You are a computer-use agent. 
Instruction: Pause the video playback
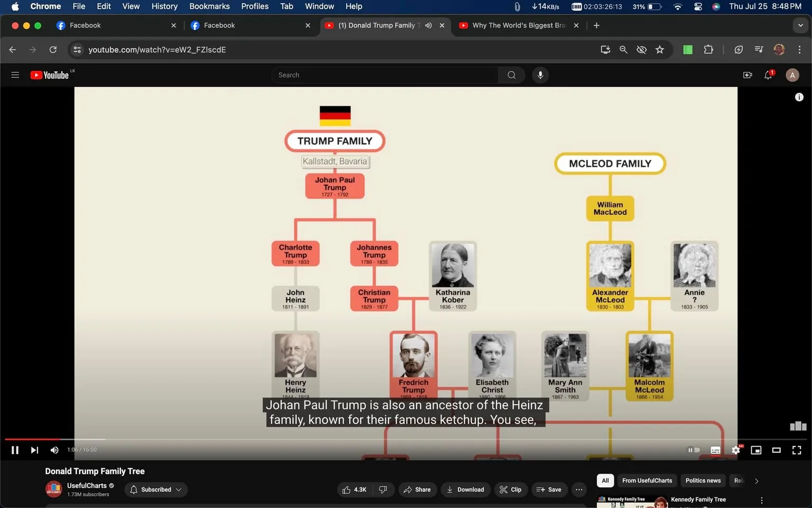click(15, 450)
